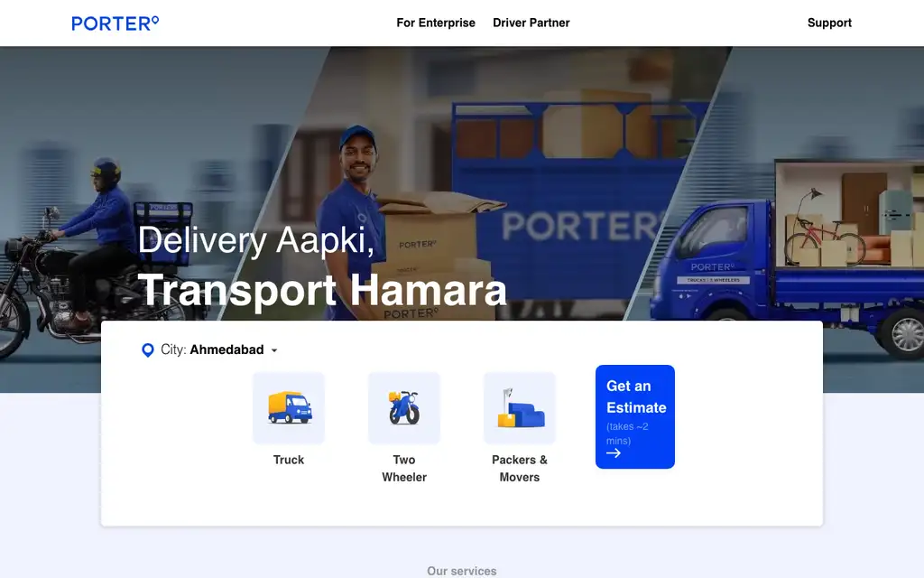Select the Packers & Movers icon
This screenshot has height=578, width=924.
pyautogui.click(x=520, y=408)
